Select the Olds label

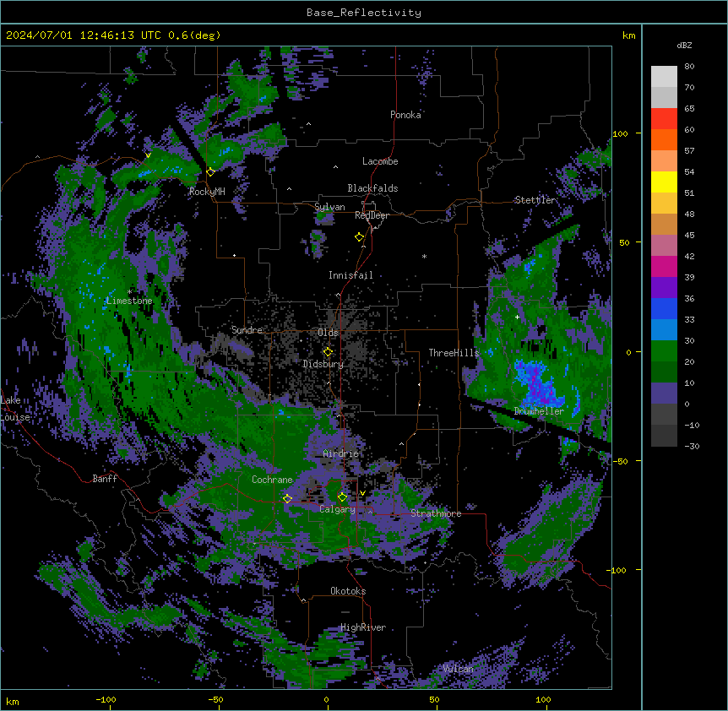point(328,333)
